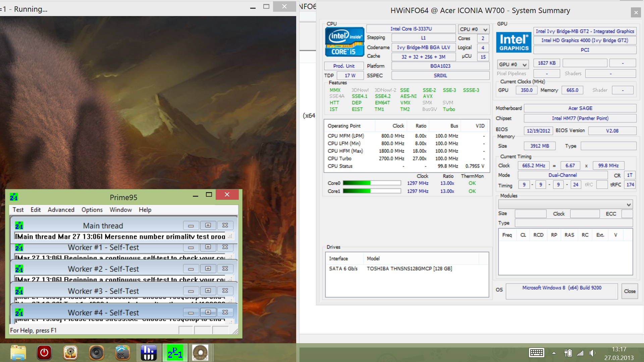Minimize the Worker #1 Self-Test subwindow
This screenshot has height=362, width=644.
pyautogui.click(x=191, y=247)
